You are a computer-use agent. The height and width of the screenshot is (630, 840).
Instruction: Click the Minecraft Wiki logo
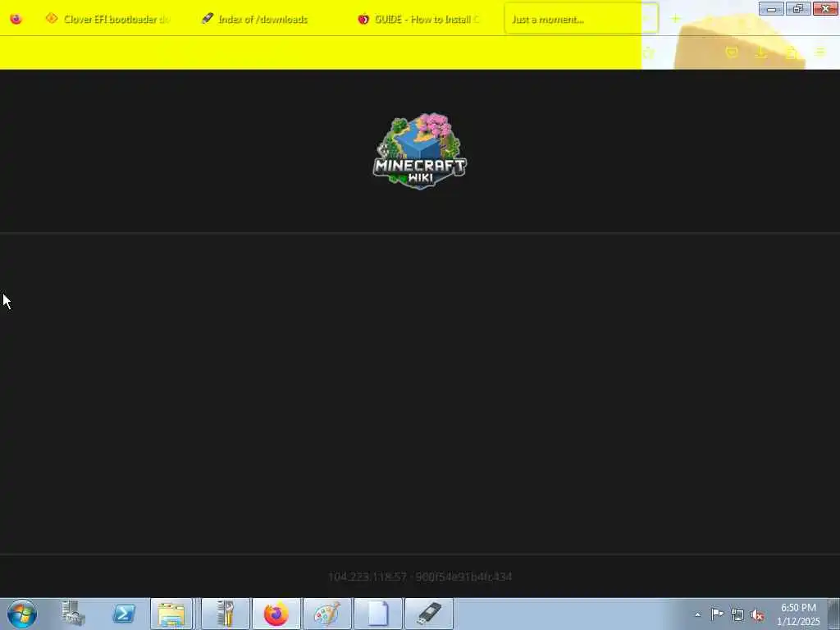coord(420,151)
